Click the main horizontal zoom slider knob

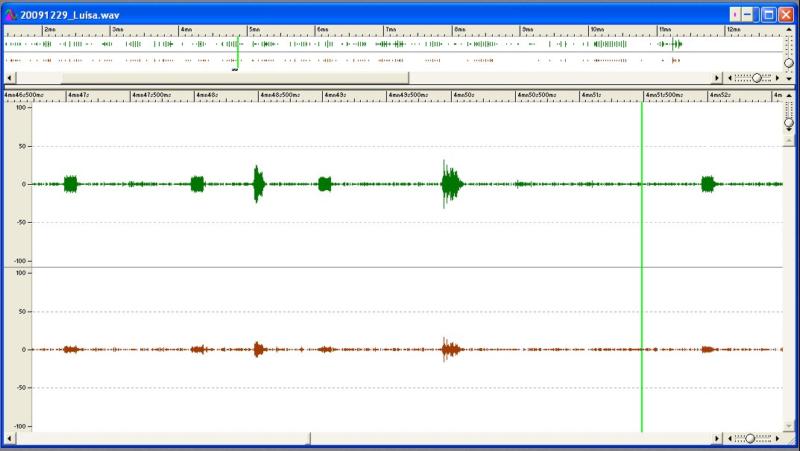pyautogui.click(x=750, y=438)
